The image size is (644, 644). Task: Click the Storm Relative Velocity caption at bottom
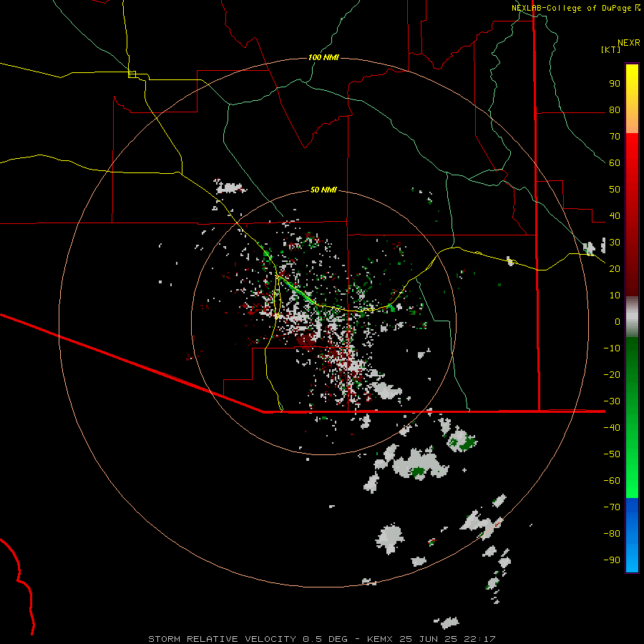[x=322, y=639]
